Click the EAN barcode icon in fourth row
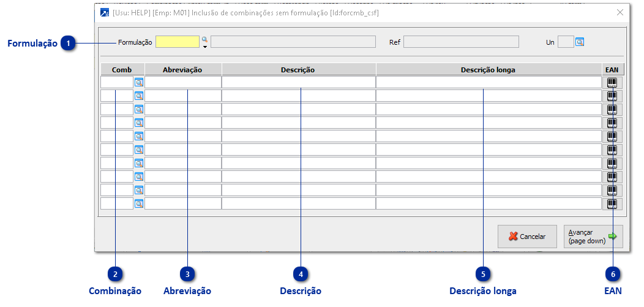The width and height of the screenshot is (644, 307). click(x=612, y=123)
